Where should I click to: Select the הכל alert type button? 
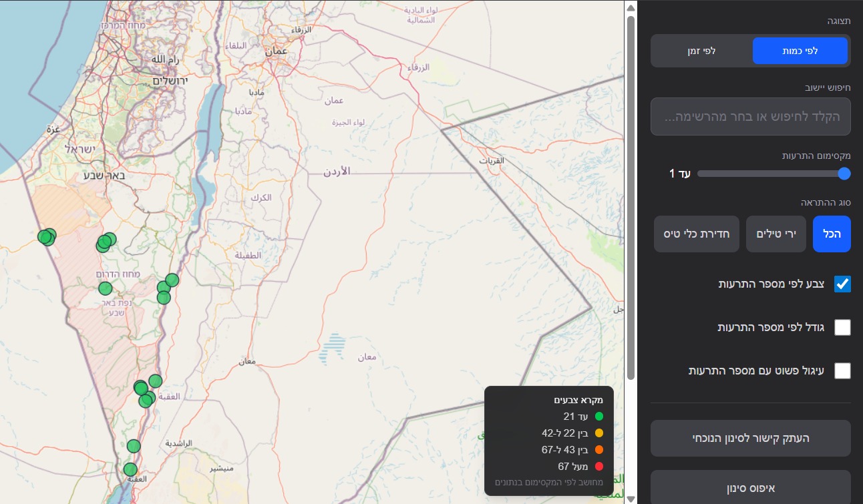(831, 234)
